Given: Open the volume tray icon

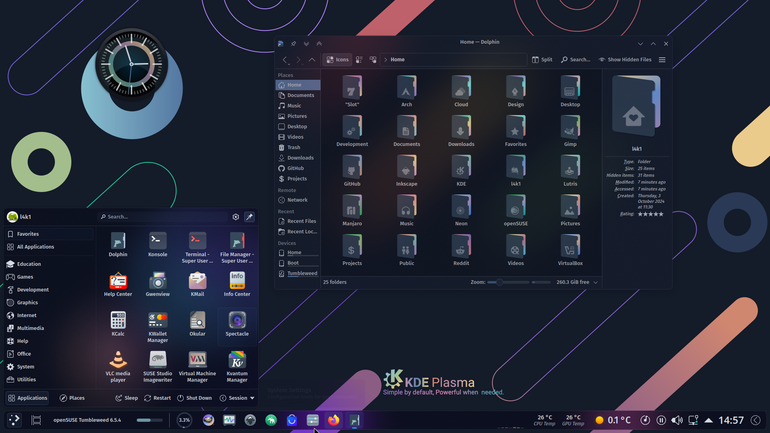Looking at the screenshot, I should [x=677, y=420].
